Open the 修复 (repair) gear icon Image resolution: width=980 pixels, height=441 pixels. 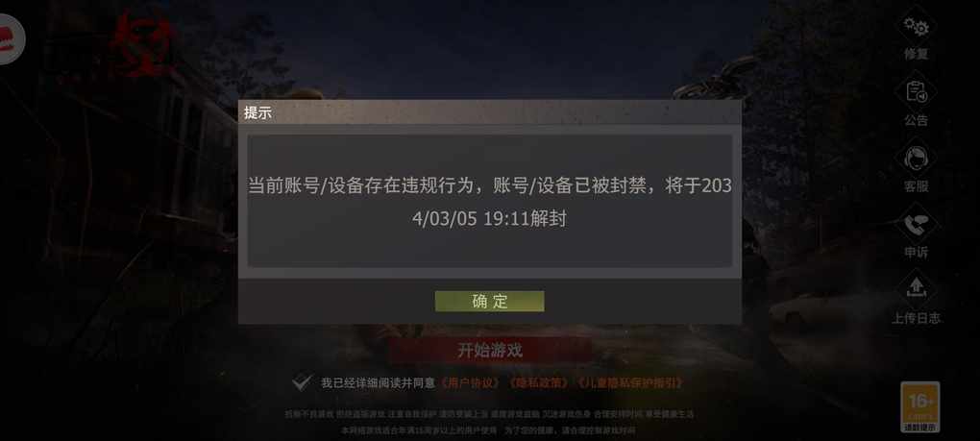point(917,28)
